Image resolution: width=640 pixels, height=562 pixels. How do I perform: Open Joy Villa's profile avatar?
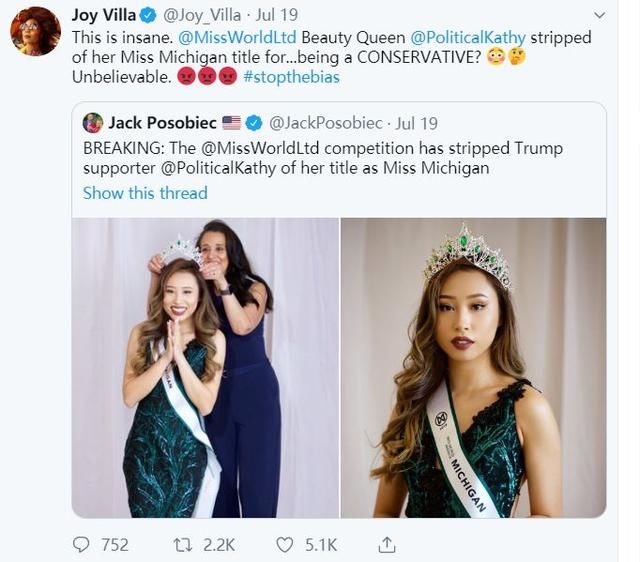coord(36,31)
